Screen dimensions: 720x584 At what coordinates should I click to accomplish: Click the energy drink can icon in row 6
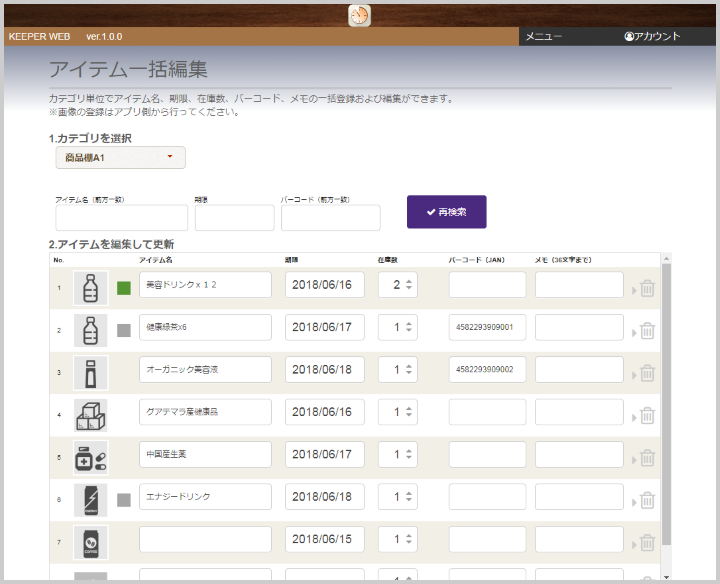(x=90, y=499)
